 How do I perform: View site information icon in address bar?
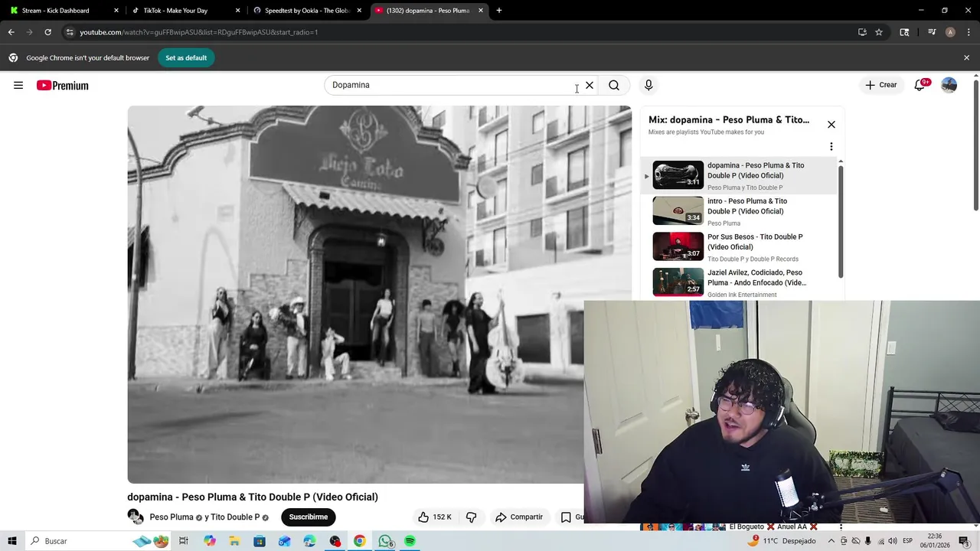click(70, 32)
